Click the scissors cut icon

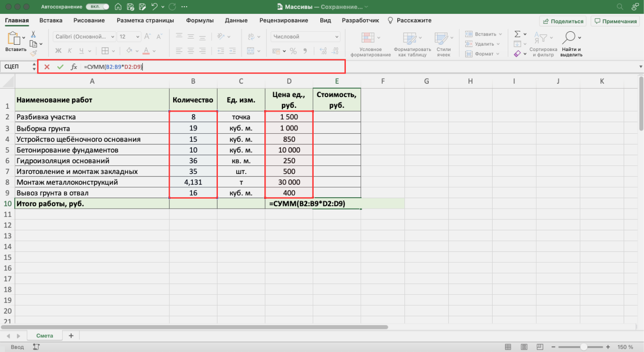(x=33, y=34)
